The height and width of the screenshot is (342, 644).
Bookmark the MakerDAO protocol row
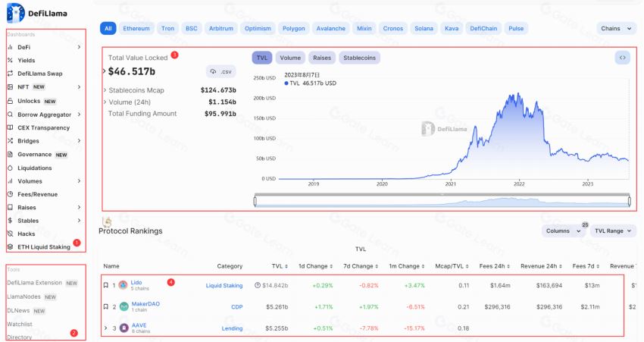tap(105, 306)
